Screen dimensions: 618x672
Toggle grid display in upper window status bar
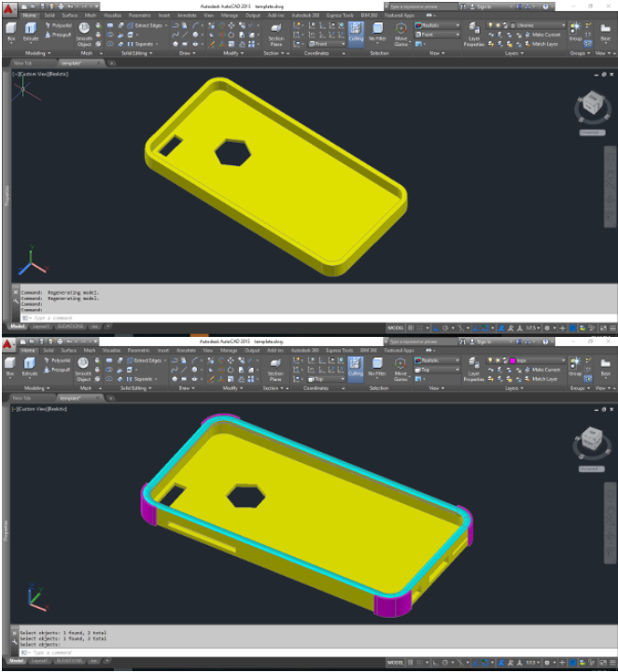[411, 329]
